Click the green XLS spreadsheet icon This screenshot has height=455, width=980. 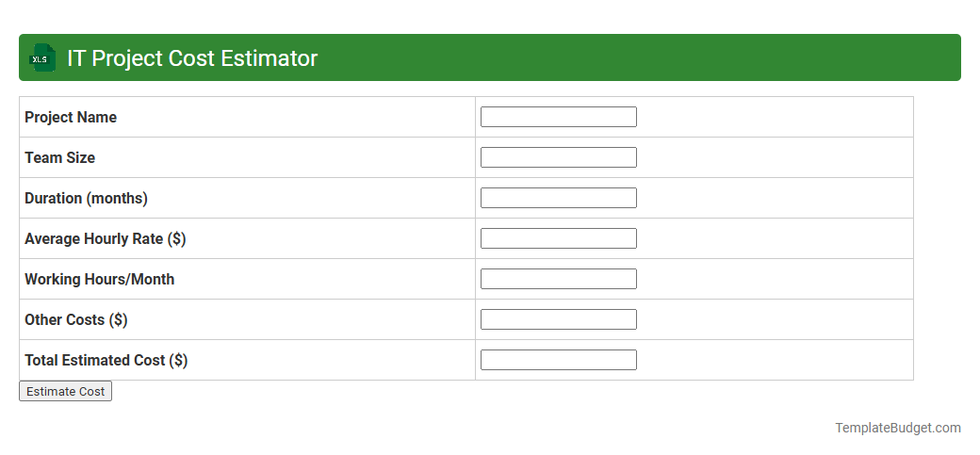[x=42, y=58]
